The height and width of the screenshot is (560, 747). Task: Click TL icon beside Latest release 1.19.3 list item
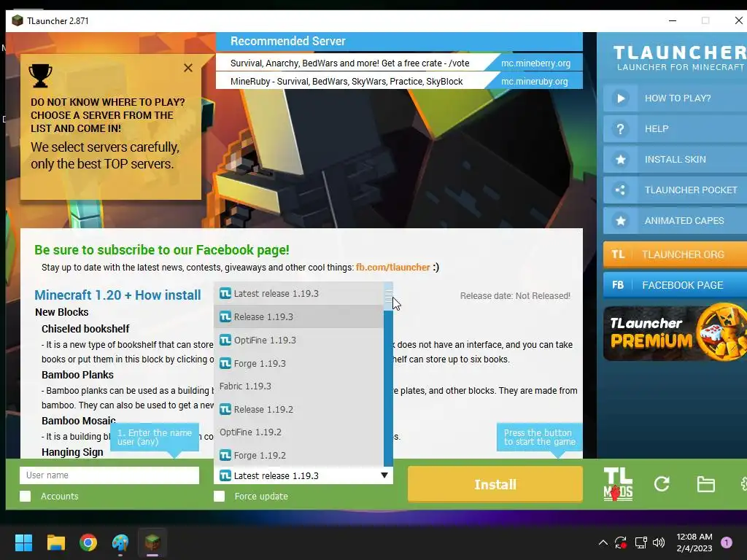click(225, 293)
